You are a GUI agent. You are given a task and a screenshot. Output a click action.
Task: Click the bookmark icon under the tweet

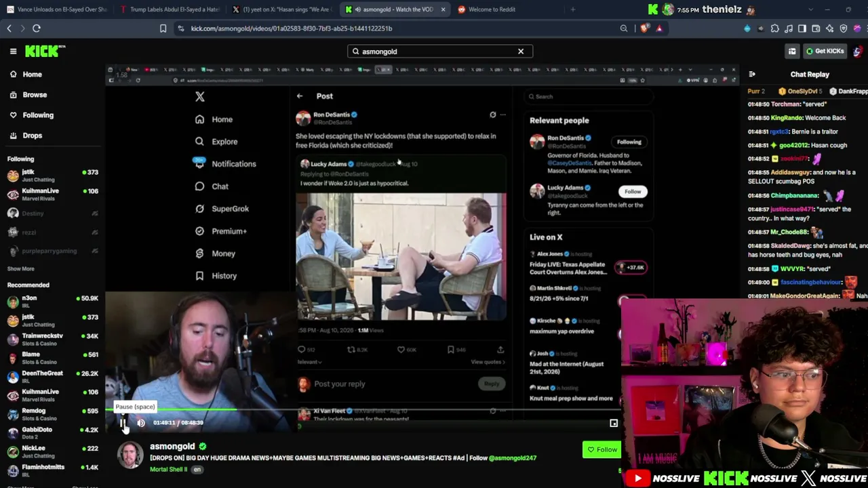pyautogui.click(x=451, y=350)
